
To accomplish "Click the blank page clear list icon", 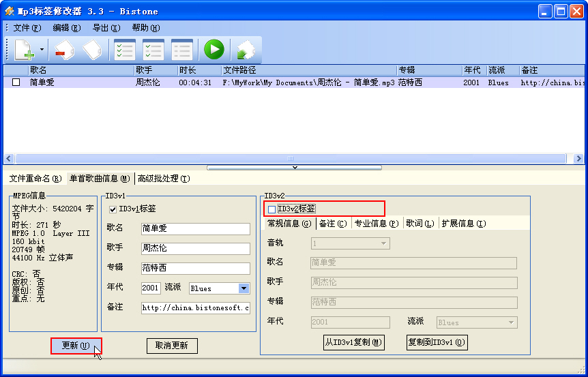I will 92,50.
